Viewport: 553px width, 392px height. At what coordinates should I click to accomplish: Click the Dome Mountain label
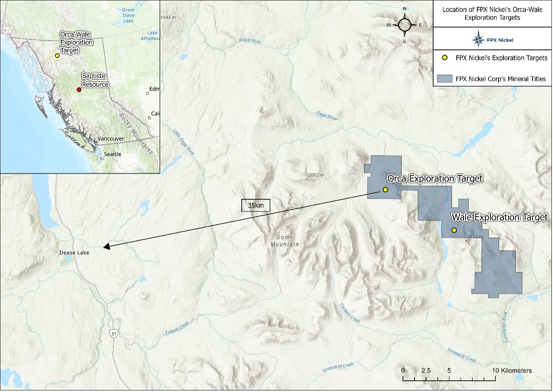285,241
